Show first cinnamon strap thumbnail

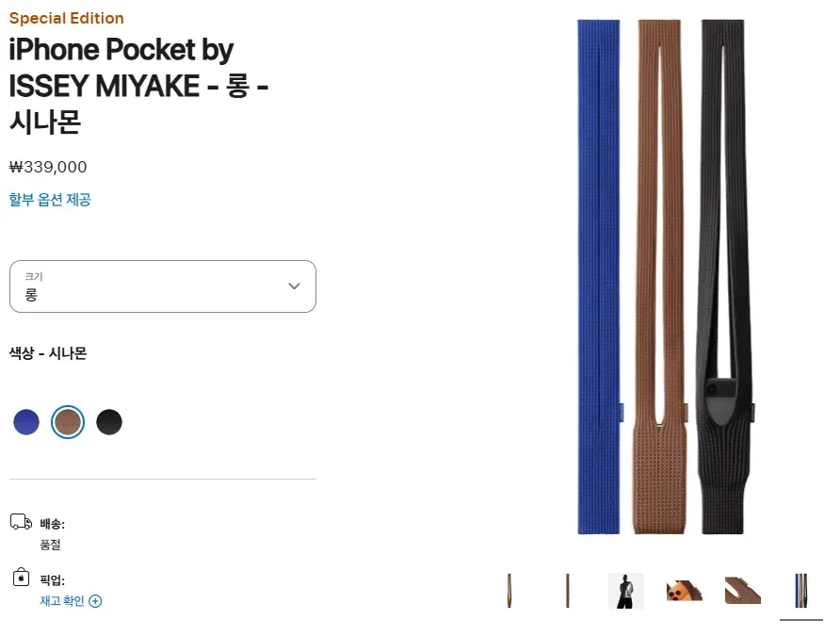click(x=509, y=591)
